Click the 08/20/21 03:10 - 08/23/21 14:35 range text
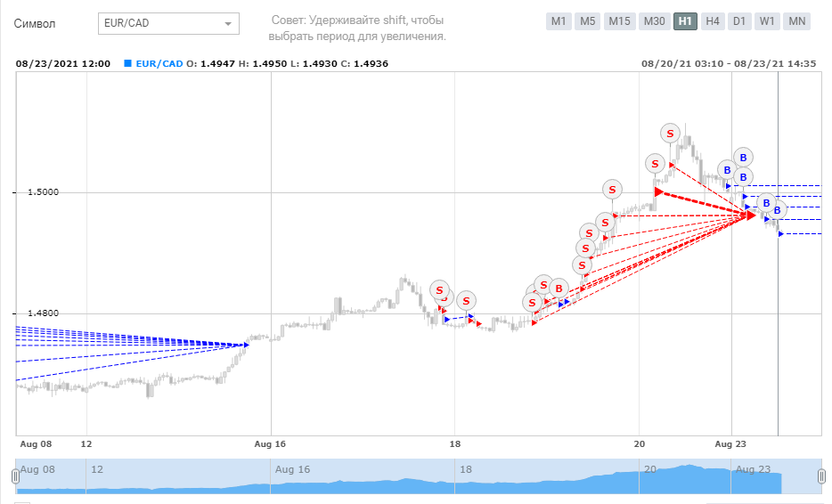Viewport: 832px width, 504px height. [729, 63]
